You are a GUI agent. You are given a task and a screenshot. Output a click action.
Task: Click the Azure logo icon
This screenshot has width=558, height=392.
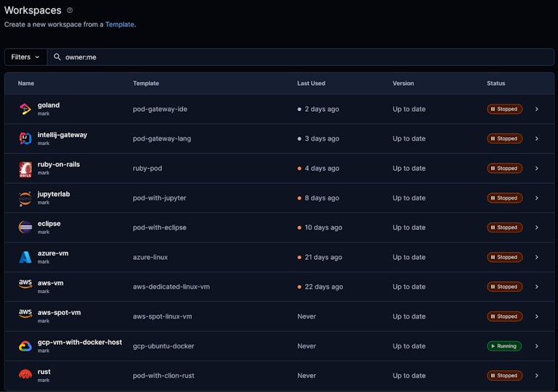pyautogui.click(x=25, y=257)
